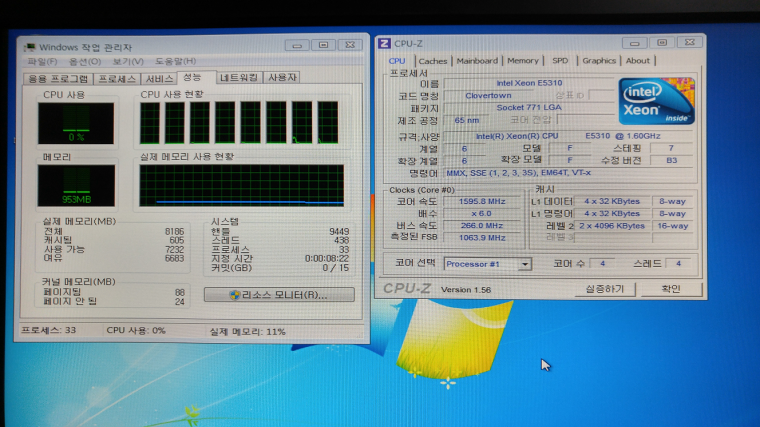Click the handles count 9449

click(339, 231)
